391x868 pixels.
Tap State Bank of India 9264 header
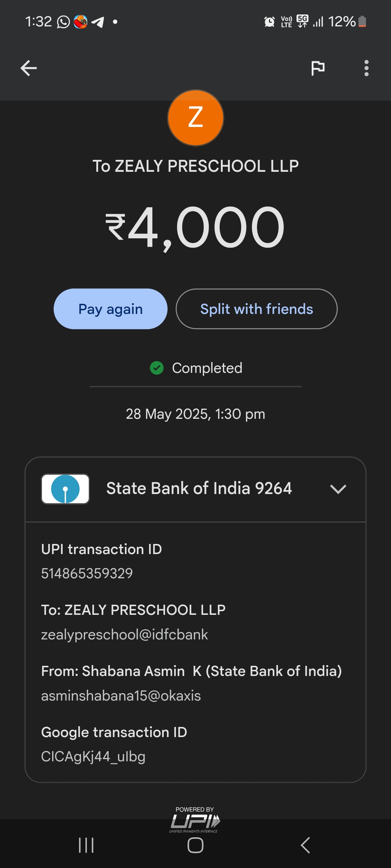coord(199,489)
